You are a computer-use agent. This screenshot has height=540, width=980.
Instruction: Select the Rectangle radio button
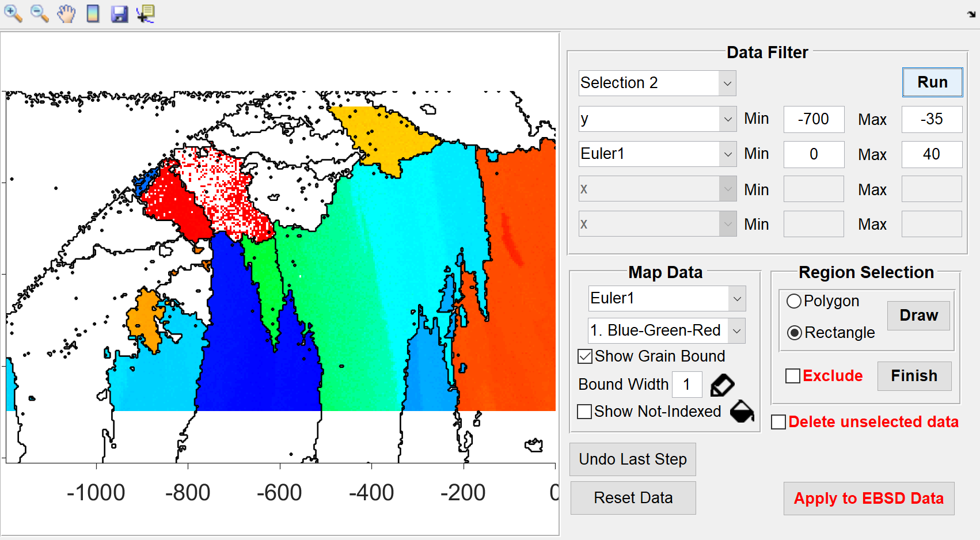pos(794,333)
